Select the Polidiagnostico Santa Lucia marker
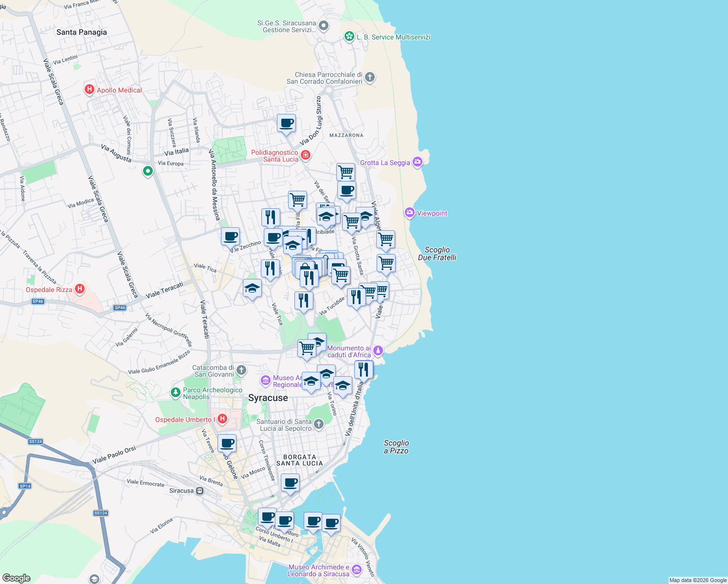 [x=306, y=154]
